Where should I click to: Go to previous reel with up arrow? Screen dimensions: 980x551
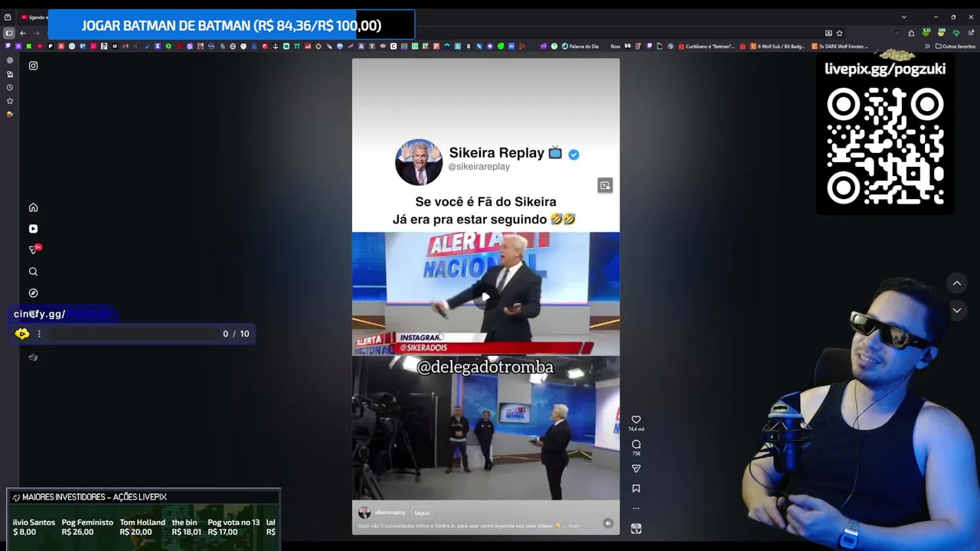tap(957, 283)
